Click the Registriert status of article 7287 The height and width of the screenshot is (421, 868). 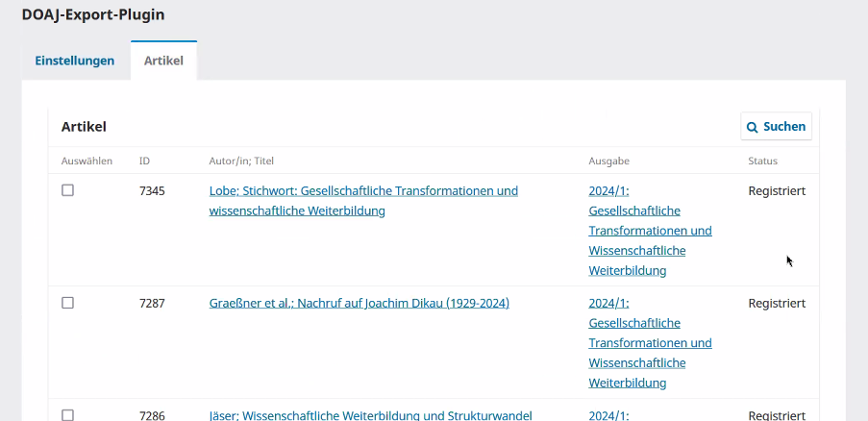tap(777, 303)
